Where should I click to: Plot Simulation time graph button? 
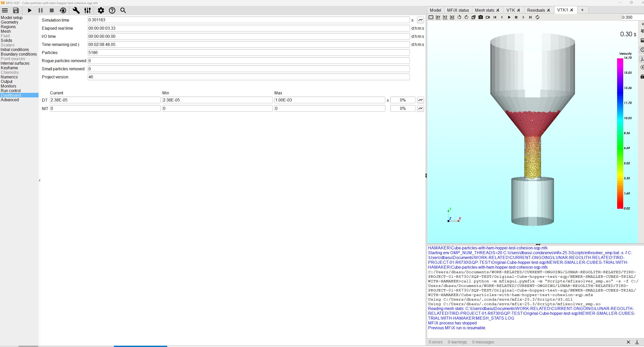[421, 20]
